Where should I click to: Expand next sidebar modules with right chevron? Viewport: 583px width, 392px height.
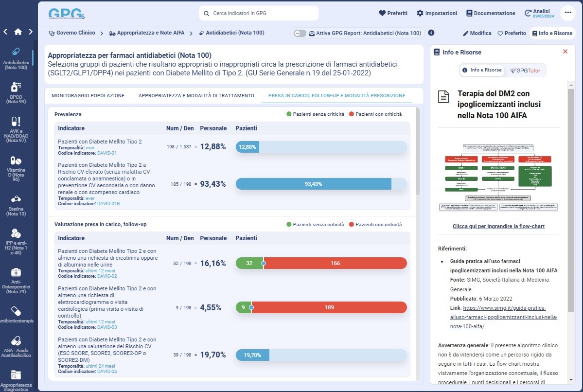(x=31, y=32)
